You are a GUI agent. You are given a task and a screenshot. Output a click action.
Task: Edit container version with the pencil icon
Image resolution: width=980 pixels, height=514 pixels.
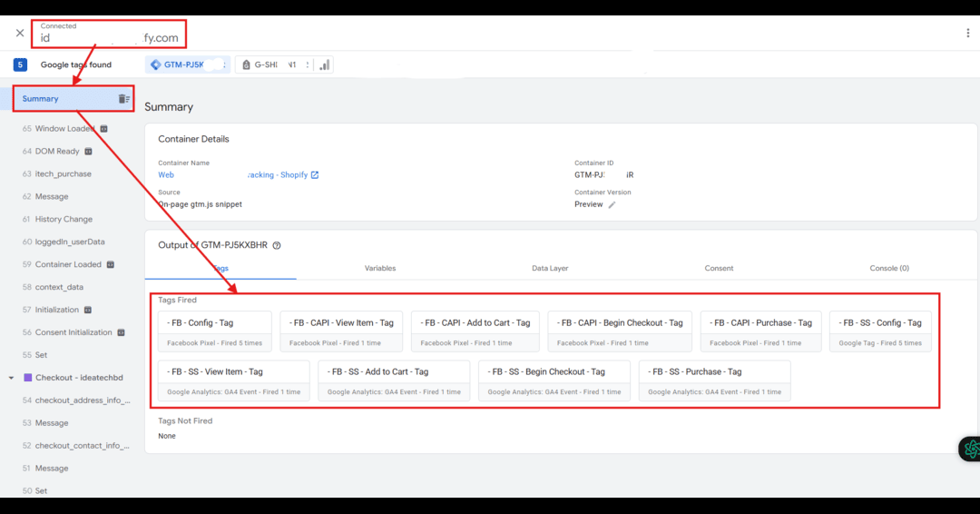coord(612,204)
